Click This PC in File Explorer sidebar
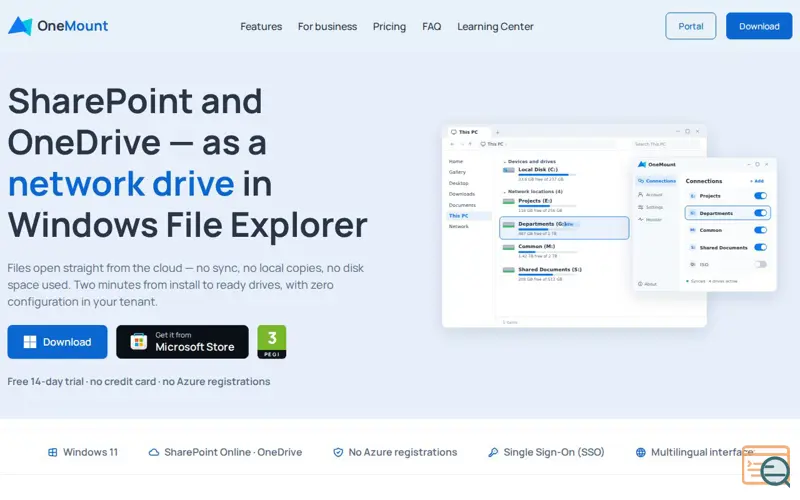The width and height of the screenshot is (800, 500). click(x=469, y=216)
